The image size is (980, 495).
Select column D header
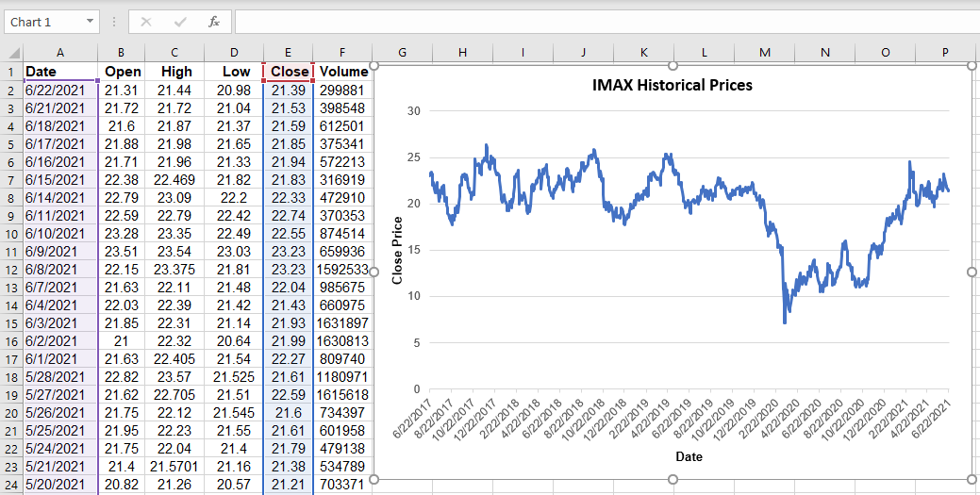tap(234, 53)
